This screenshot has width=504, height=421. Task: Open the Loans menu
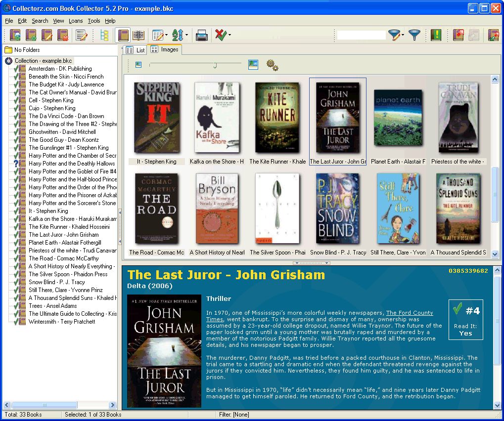click(76, 21)
